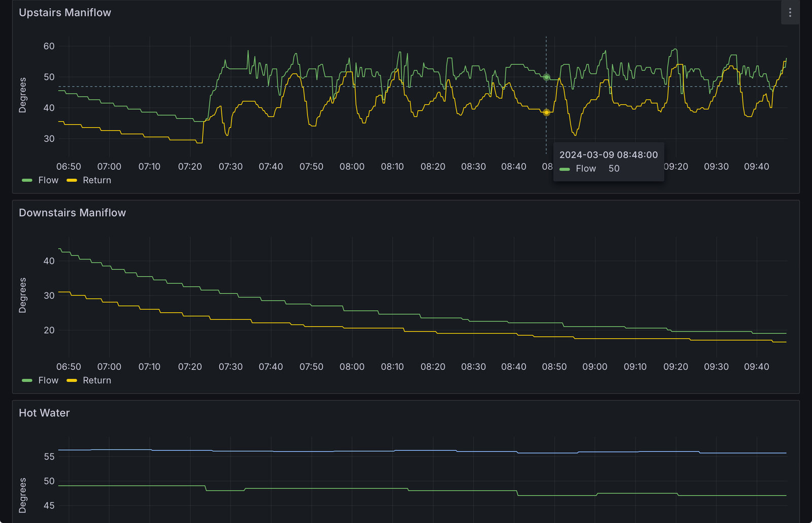
Task: Click the tooltip timestamp 2024-03-09 08:48:00
Action: (608, 155)
